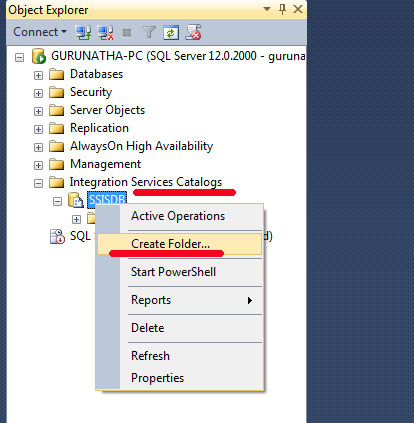This screenshot has height=423, width=414.
Task: Select AlwaysOn High Availability tree item
Action: pyautogui.click(x=141, y=146)
